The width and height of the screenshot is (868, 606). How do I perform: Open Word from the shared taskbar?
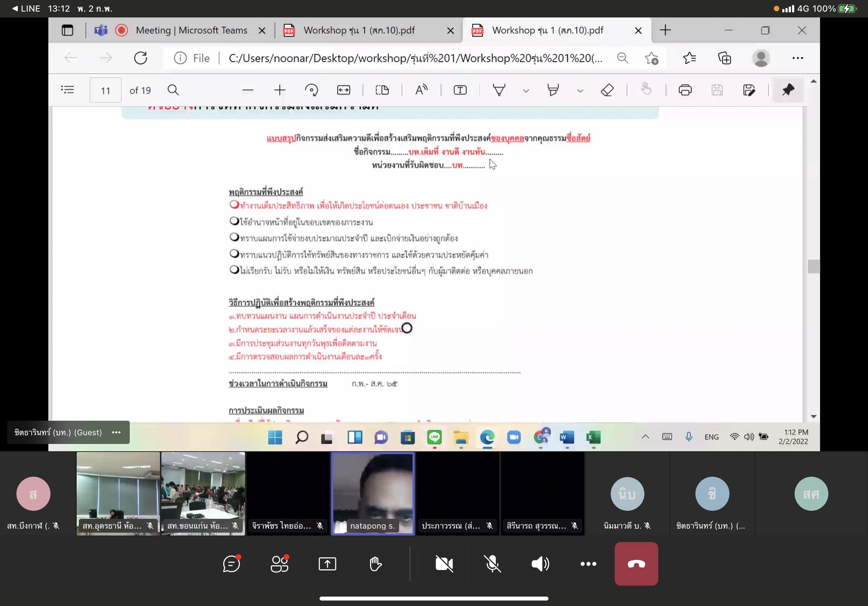coord(567,437)
